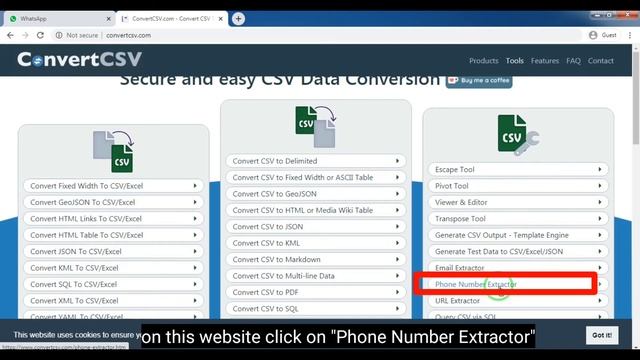Expand arrow on Convert SQL To CSV/Excel

[195, 284]
